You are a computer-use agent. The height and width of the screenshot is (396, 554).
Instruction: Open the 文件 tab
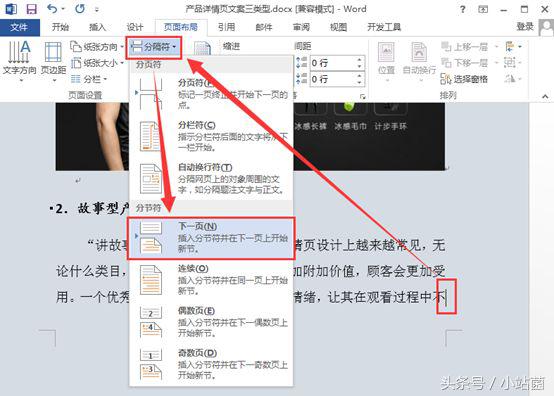[19, 27]
